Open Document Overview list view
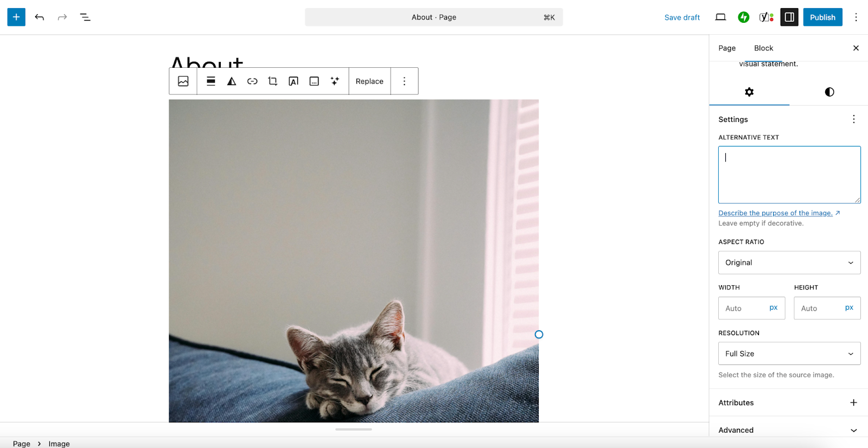This screenshot has width=868, height=448. click(x=85, y=17)
